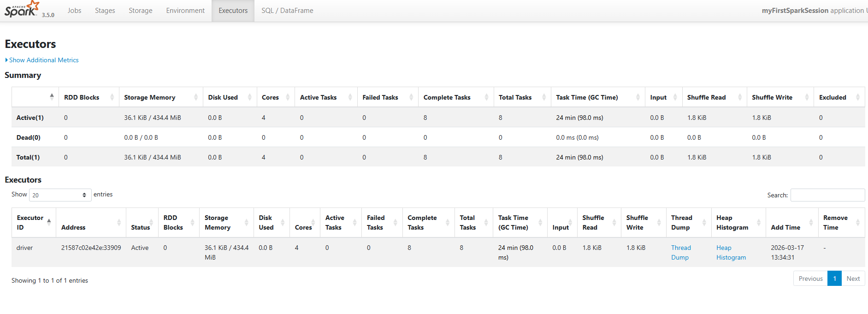Expand Show Additional Metrics

(42, 60)
